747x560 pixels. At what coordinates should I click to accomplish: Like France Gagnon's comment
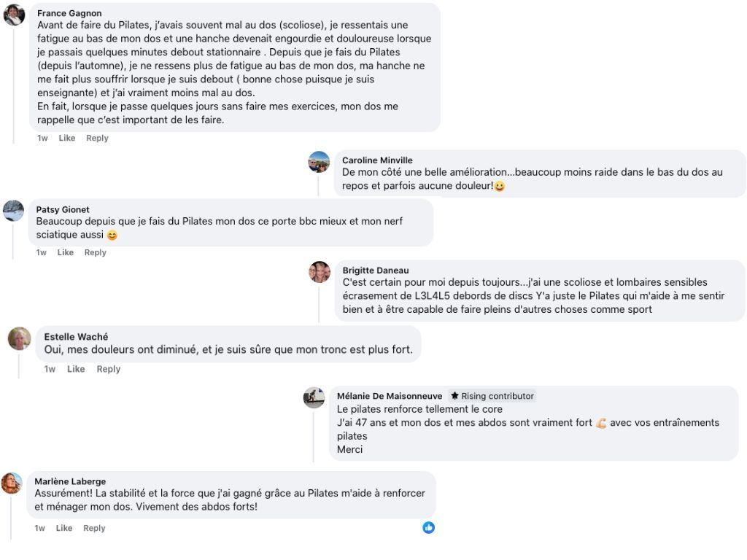point(67,138)
